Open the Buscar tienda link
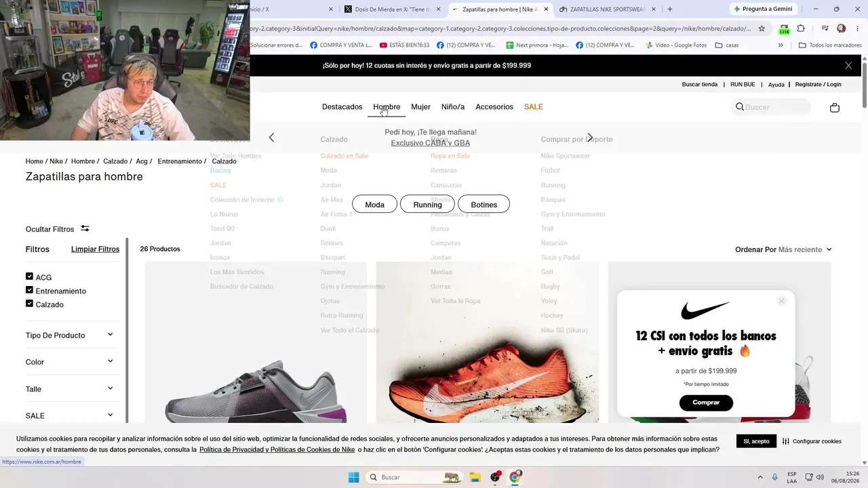The image size is (868, 488). click(x=700, y=85)
